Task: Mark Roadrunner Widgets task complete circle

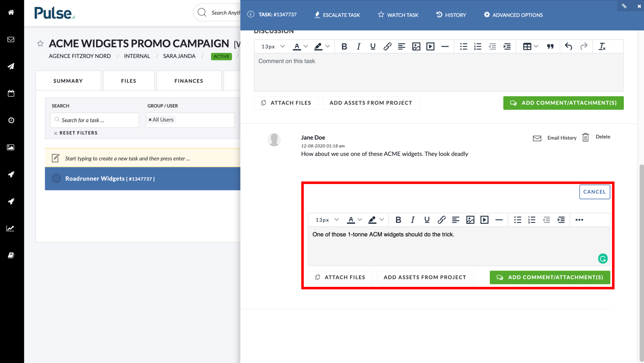Action: coord(56,178)
